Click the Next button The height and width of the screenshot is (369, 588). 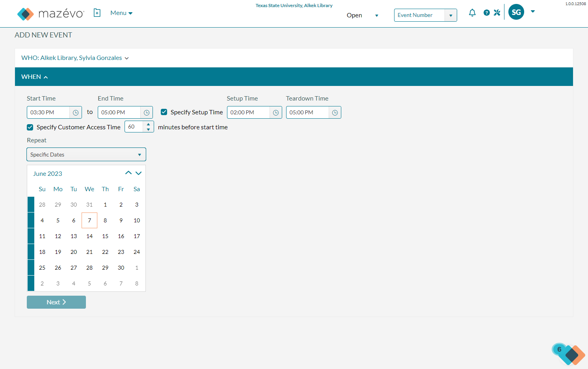[56, 302]
